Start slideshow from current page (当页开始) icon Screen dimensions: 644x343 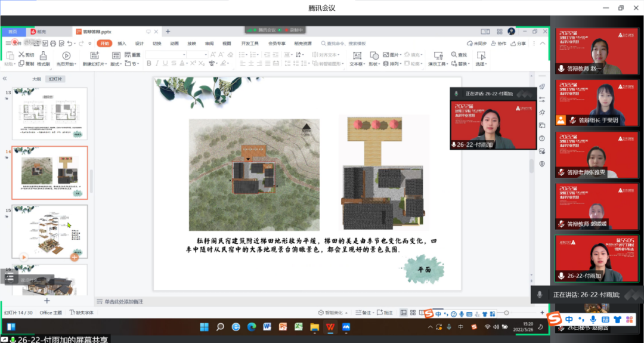tap(66, 55)
